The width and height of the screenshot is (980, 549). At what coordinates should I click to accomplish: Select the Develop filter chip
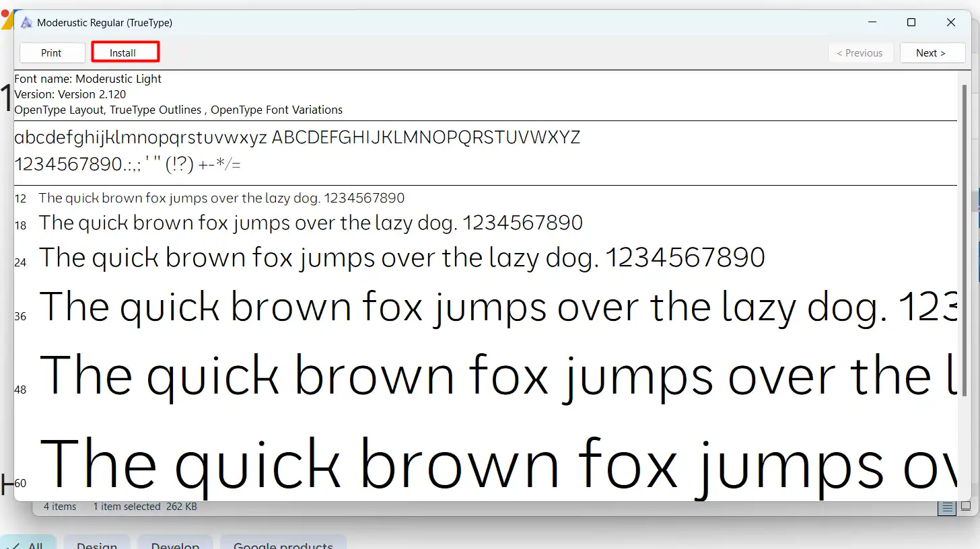(x=175, y=544)
